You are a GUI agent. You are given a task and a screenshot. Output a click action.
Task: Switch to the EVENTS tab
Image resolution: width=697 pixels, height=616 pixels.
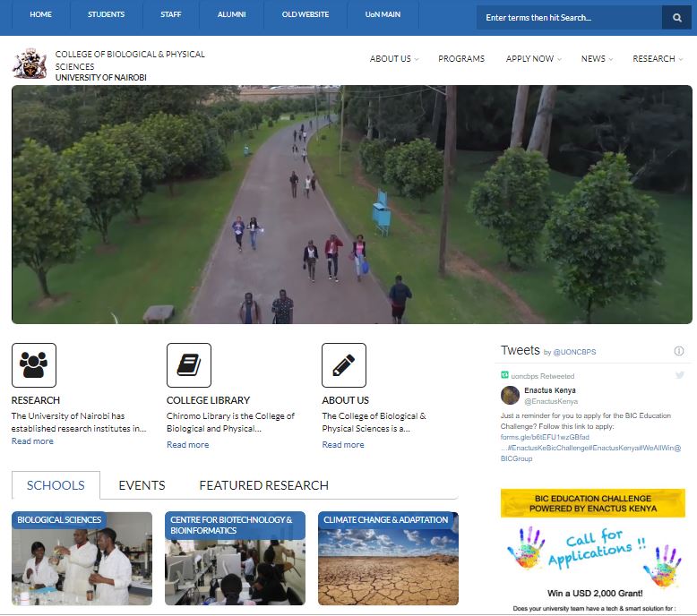[x=142, y=485]
